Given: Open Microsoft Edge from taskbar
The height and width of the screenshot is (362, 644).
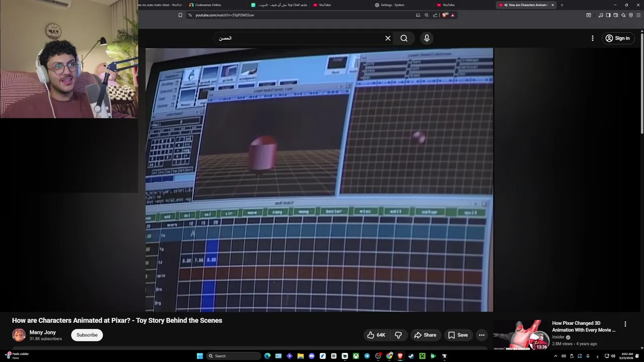Looking at the screenshot, I should point(267,356).
